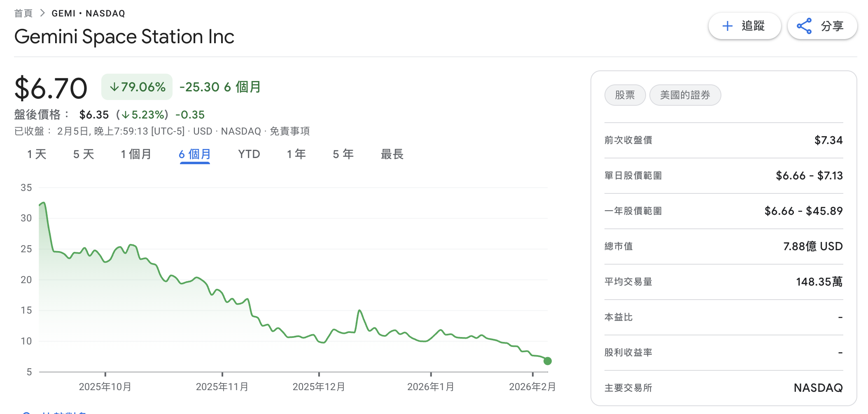Switch chart to 最長 range
Screen dimensions: 868x414
point(392,154)
